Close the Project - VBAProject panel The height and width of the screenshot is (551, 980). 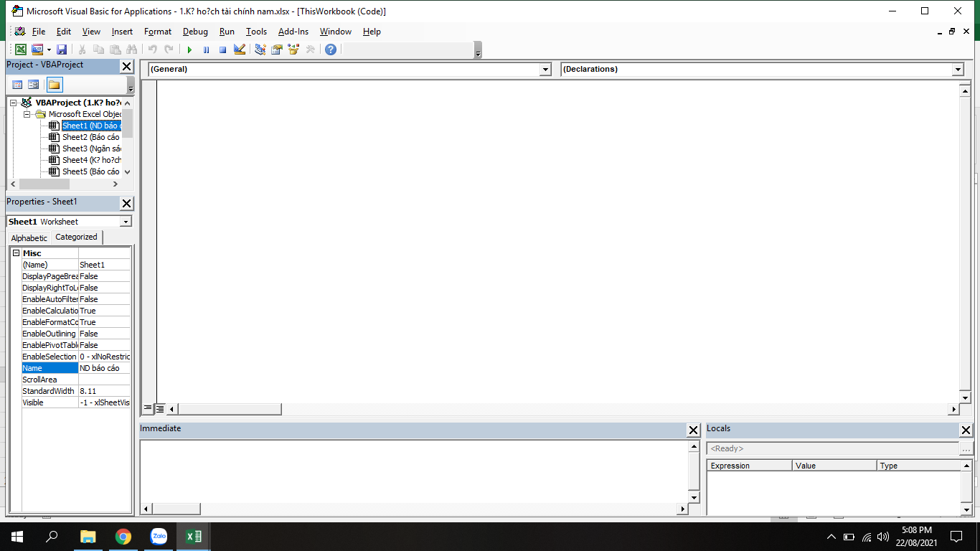coord(126,66)
